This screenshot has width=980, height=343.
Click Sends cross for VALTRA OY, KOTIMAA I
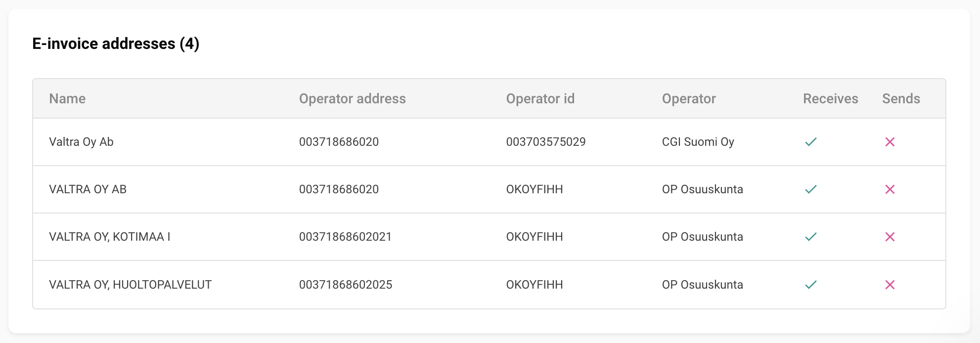[x=890, y=237]
